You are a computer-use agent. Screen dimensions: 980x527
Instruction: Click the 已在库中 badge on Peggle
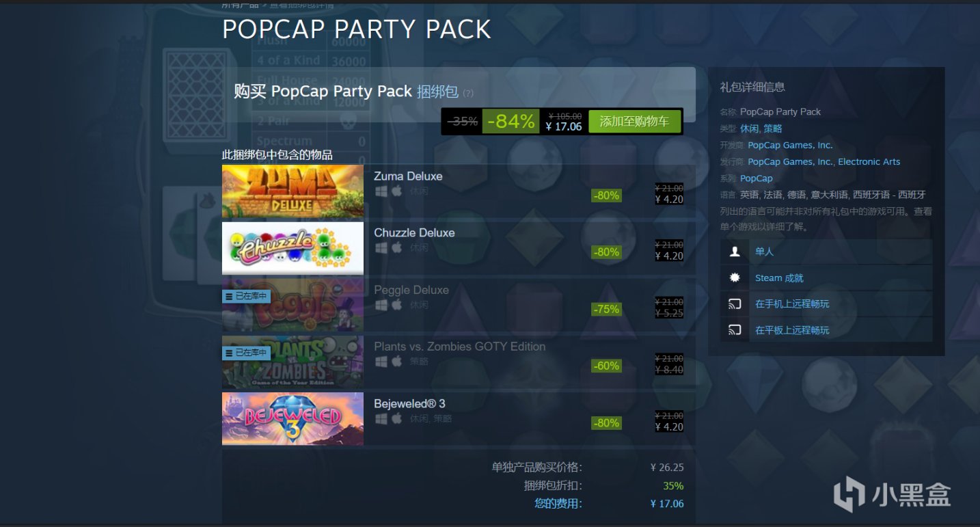[x=246, y=296]
